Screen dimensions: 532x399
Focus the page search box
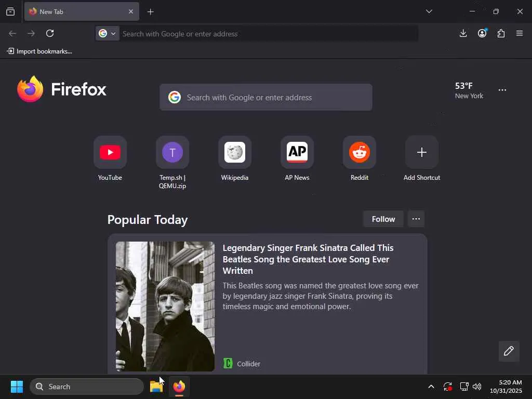266,97
